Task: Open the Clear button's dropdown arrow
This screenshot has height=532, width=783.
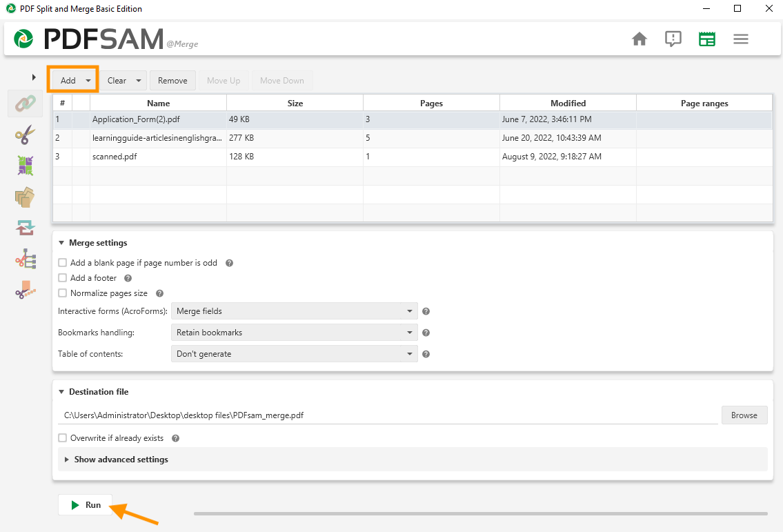Action: click(x=139, y=81)
